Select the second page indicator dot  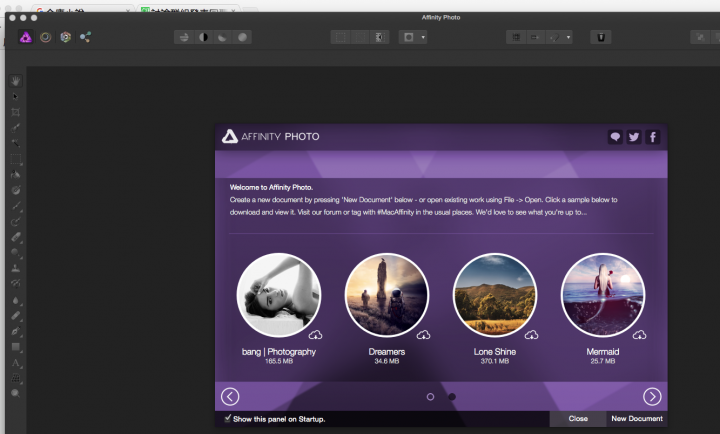click(452, 396)
